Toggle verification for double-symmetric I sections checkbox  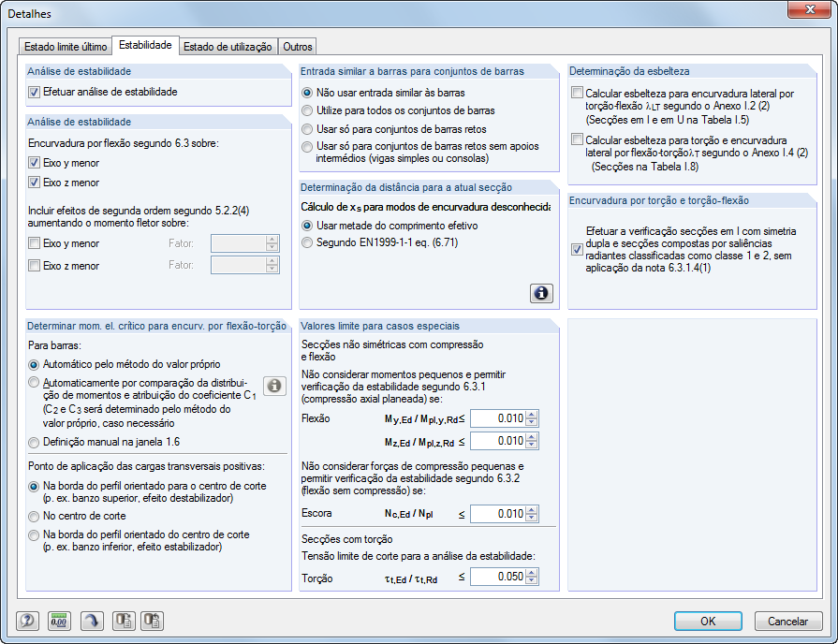point(577,249)
